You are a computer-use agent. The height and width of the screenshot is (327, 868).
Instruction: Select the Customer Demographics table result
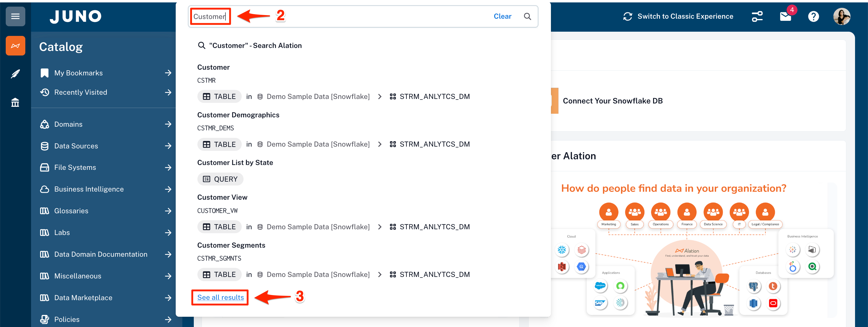pyautogui.click(x=238, y=115)
